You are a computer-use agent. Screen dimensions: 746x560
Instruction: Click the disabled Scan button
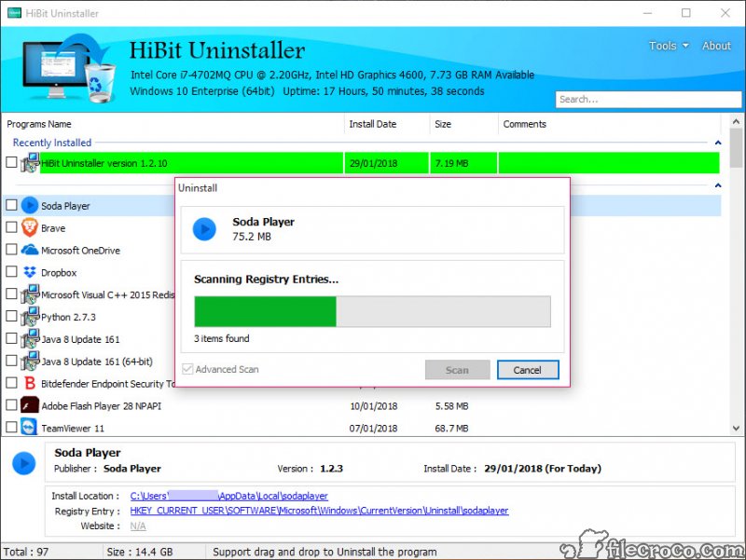(x=457, y=370)
